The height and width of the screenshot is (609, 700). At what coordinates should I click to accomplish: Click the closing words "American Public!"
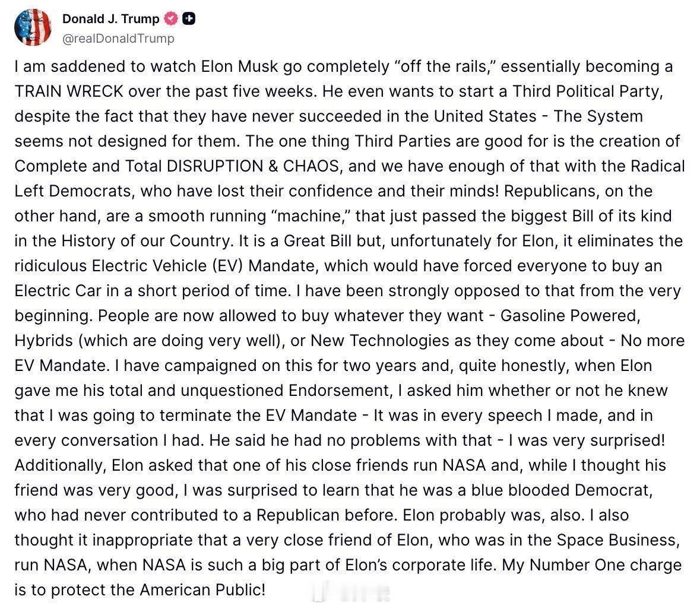coord(202,590)
